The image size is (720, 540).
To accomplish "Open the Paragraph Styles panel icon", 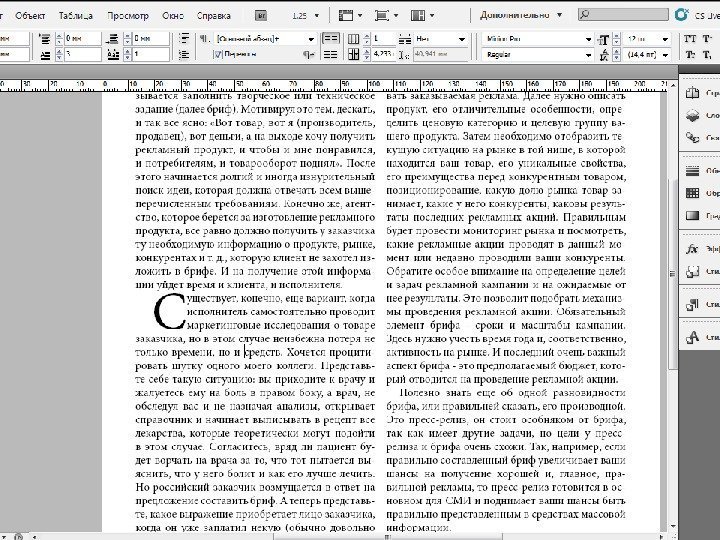I will click(x=692, y=304).
